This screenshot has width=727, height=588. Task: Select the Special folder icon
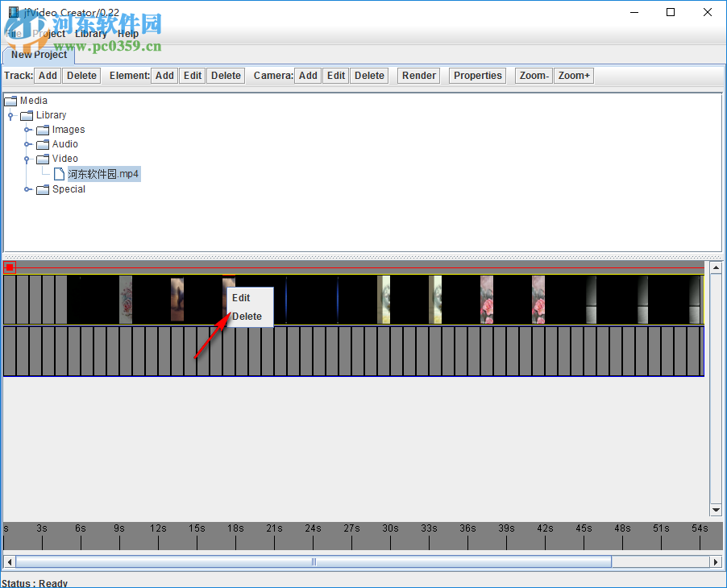[x=42, y=189]
